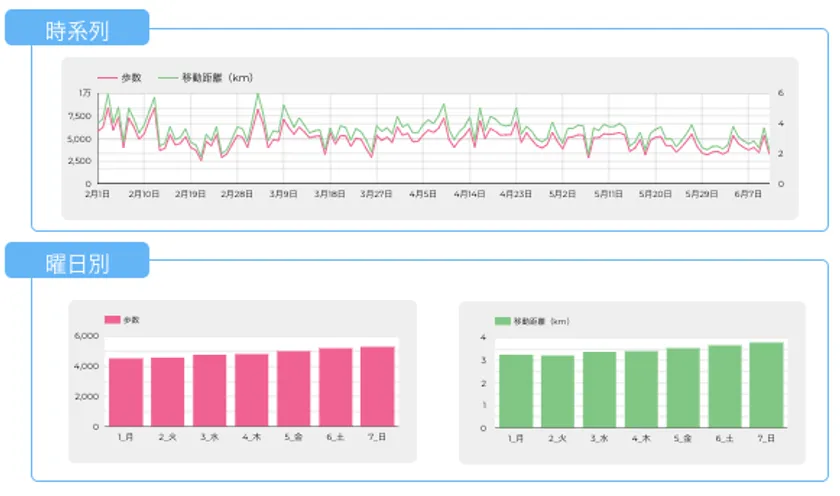The height and width of the screenshot is (496, 840).
Task: Select the green 5_金 distance bar
Action: click(x=682, y=388)
